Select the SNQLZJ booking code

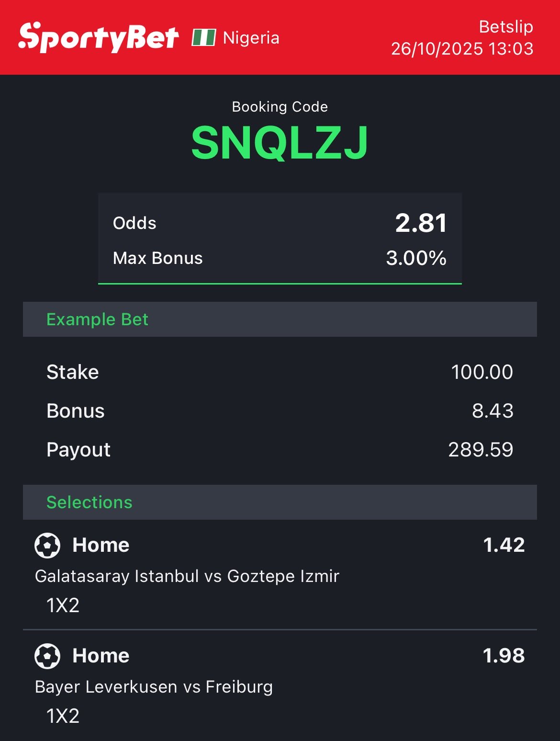coord(280,143)
